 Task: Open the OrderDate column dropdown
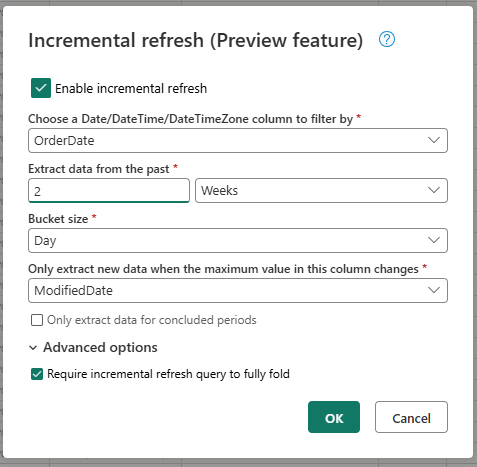coord(238,141)
